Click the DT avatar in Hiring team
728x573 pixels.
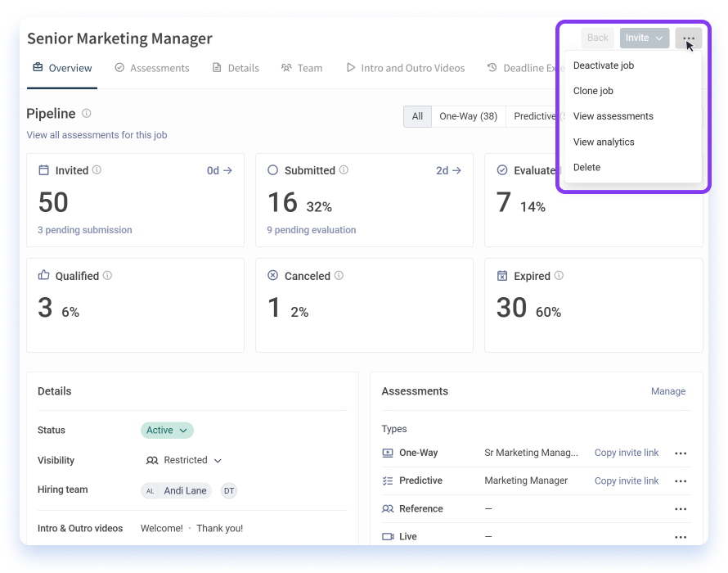tap(229, 491)
